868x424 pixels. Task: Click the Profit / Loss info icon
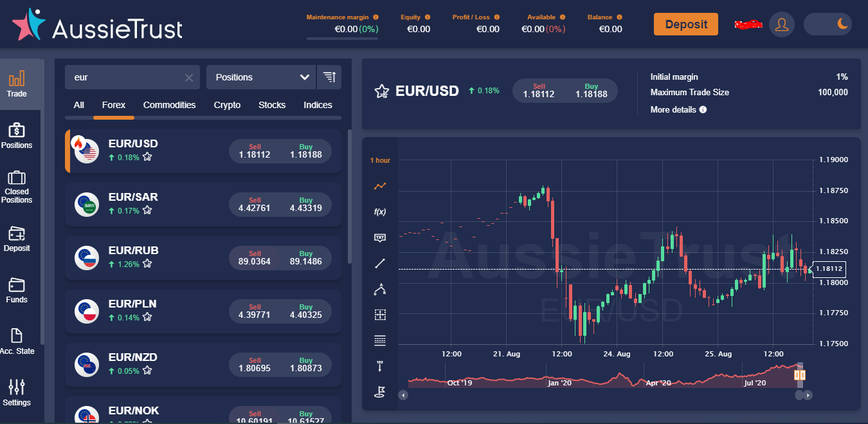tap(497, 17)
